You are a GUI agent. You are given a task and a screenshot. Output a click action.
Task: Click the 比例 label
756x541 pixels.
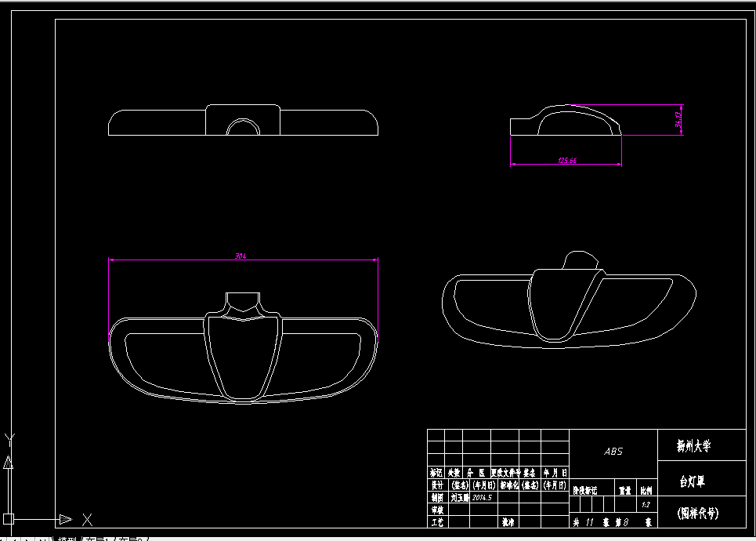pos(646,490)
